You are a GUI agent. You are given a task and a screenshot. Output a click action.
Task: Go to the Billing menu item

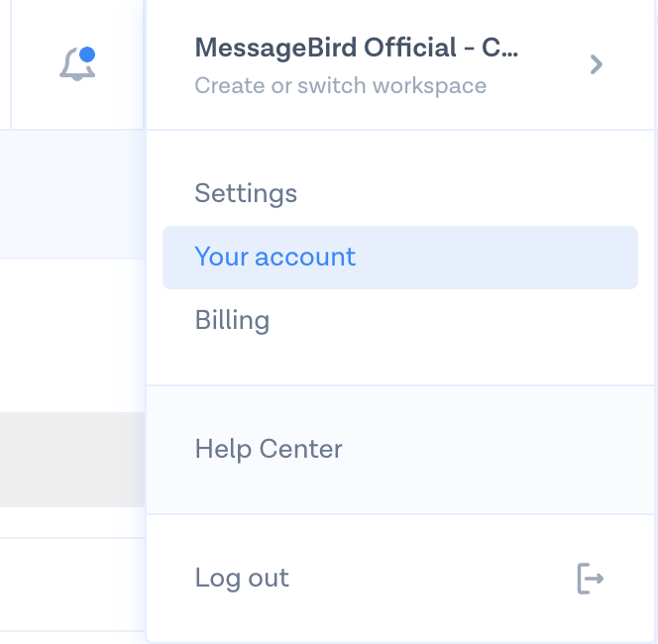coord(232,320)
